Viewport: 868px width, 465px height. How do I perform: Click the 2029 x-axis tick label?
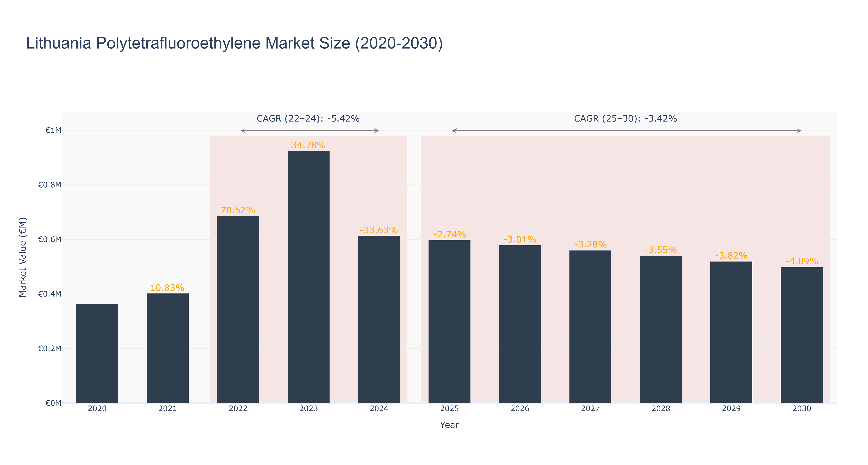click(731, 409)
